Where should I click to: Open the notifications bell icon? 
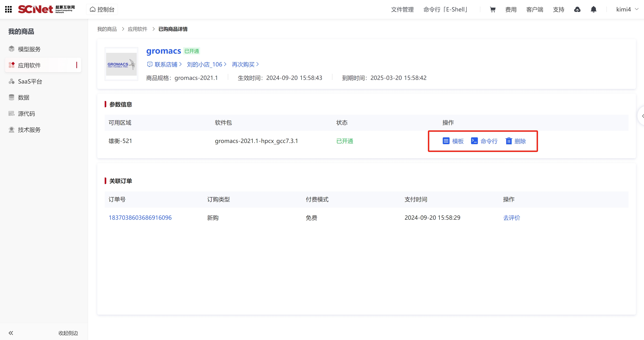[593, 9]
